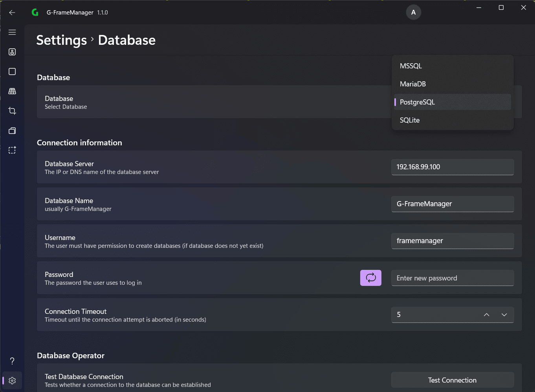Click the purple password refresh button
535x392 pixels.
(371, 278)
